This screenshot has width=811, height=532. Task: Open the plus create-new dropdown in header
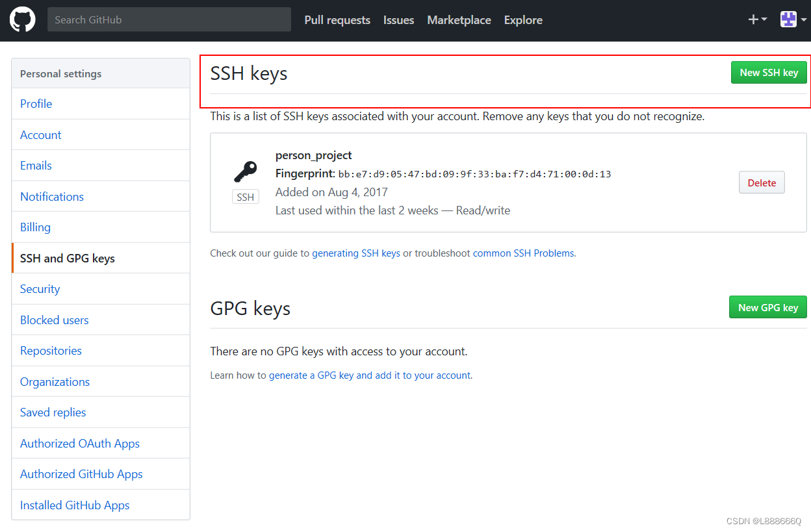757,19
